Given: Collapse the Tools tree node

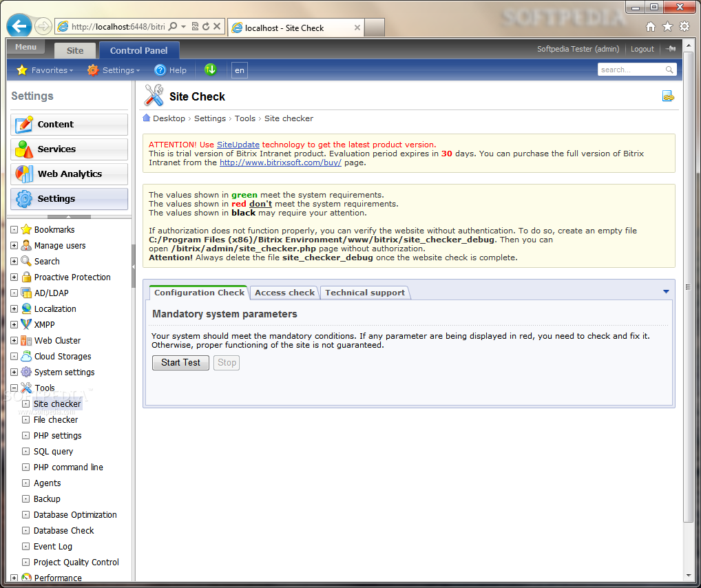Looking at the screenshot, I should [14, 388].
